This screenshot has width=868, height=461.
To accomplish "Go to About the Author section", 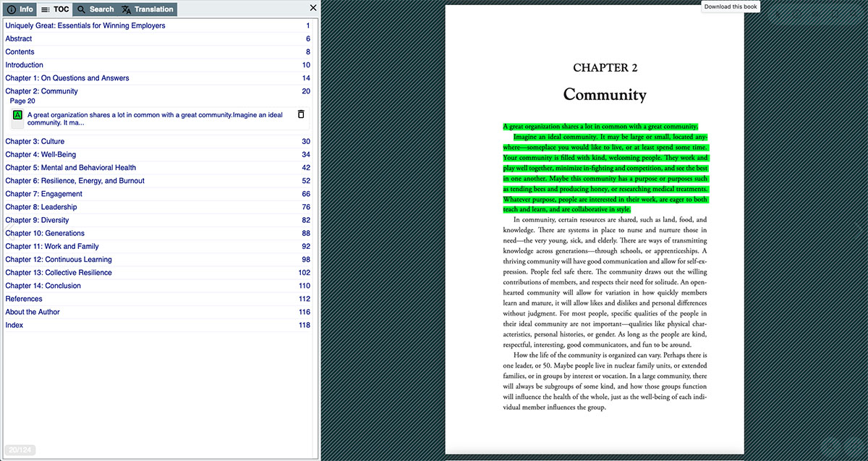I will click(158, 312).
